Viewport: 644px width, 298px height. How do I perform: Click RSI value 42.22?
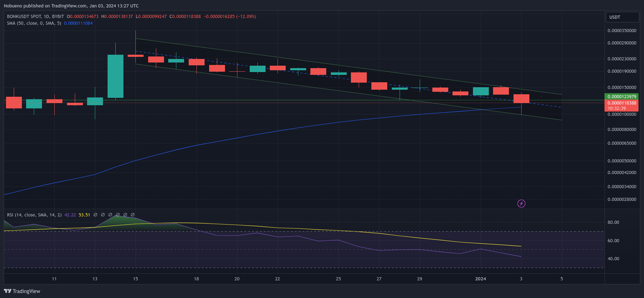[x=70, y=215]
